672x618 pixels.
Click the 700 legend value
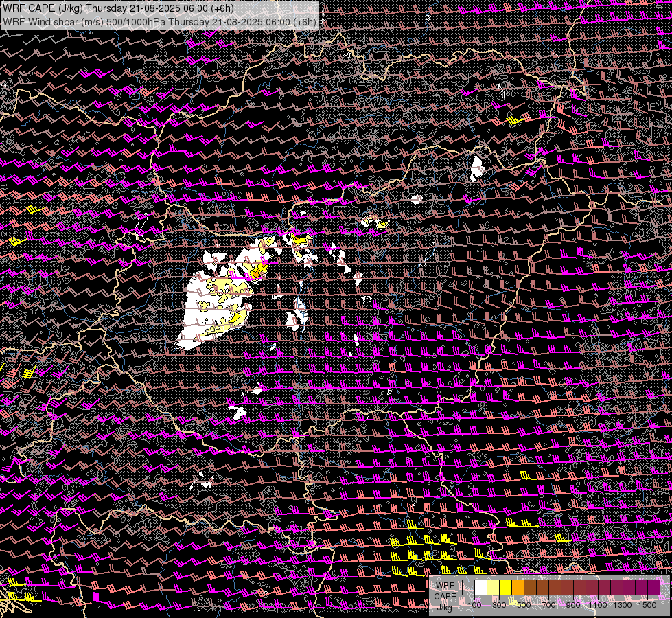[x=549, y=605]
